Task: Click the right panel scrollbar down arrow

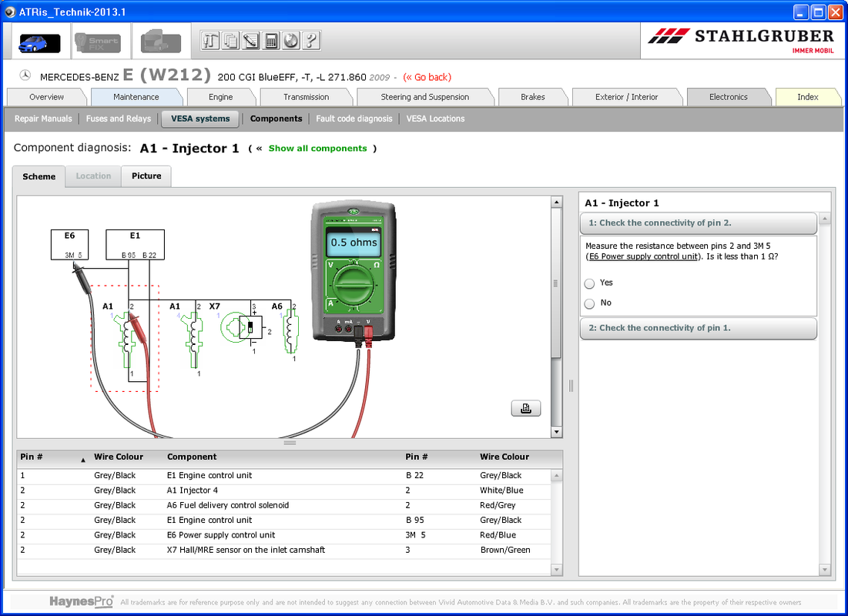Action: [825, 570]
